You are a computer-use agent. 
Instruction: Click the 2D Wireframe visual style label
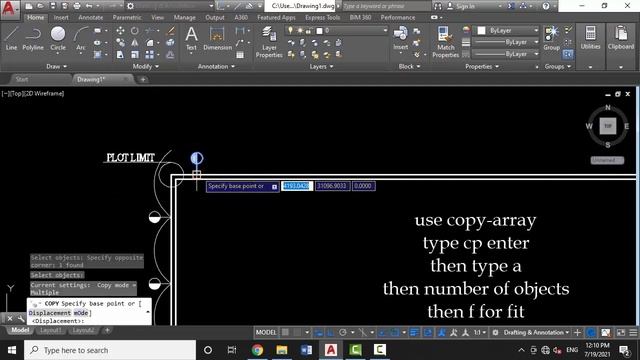pos(44,93)
